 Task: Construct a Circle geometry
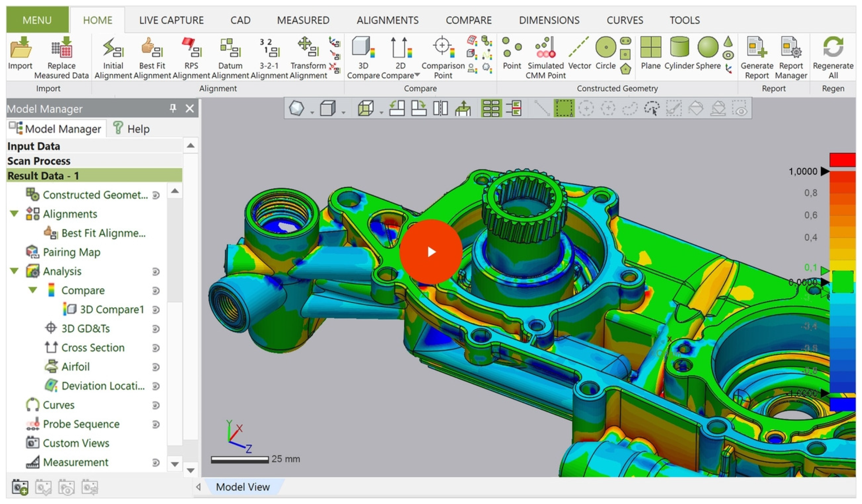[605, 53]
